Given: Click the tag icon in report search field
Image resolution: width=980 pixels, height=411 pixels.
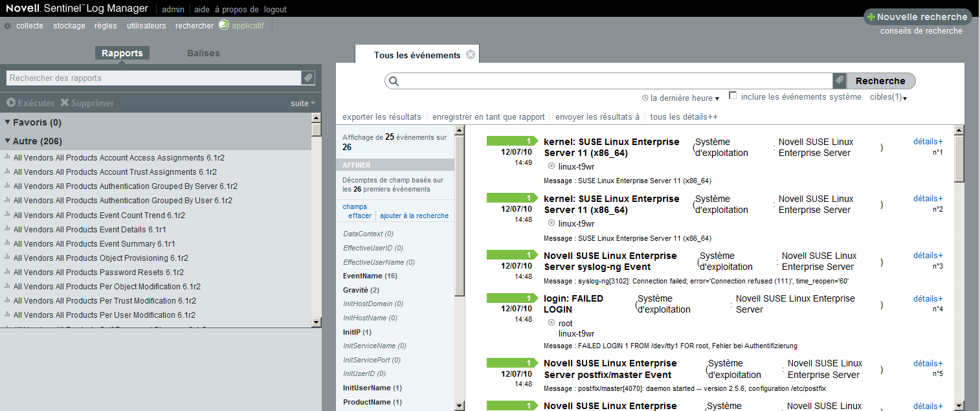Looking at the screenshot, I should coord(308,78).
